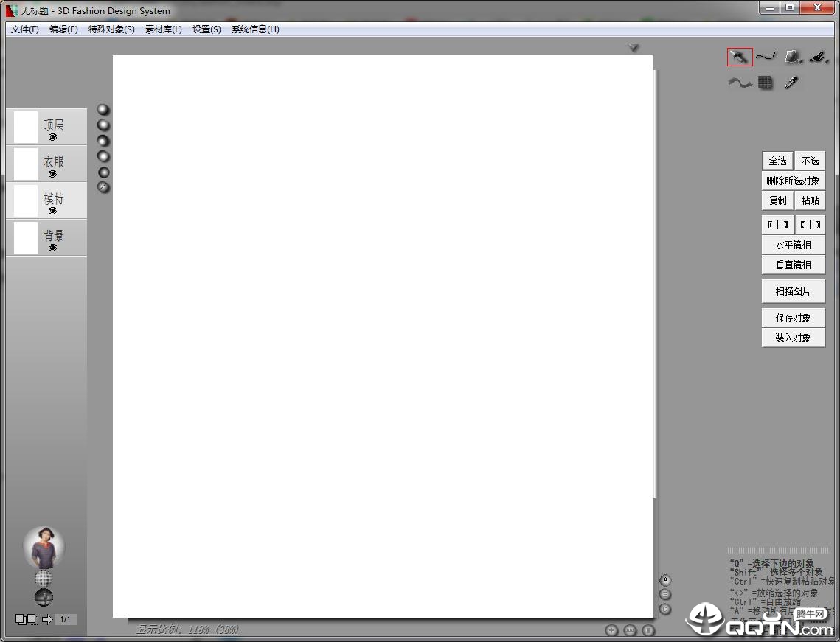Click the 全选 button
840x642 pixels.
[x=777, y=161]
